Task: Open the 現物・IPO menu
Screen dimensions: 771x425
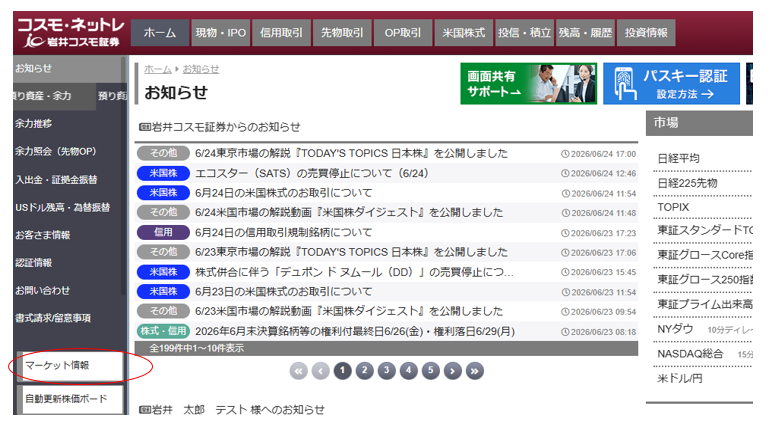Action: pyautogui.click(x=221, y=33)
